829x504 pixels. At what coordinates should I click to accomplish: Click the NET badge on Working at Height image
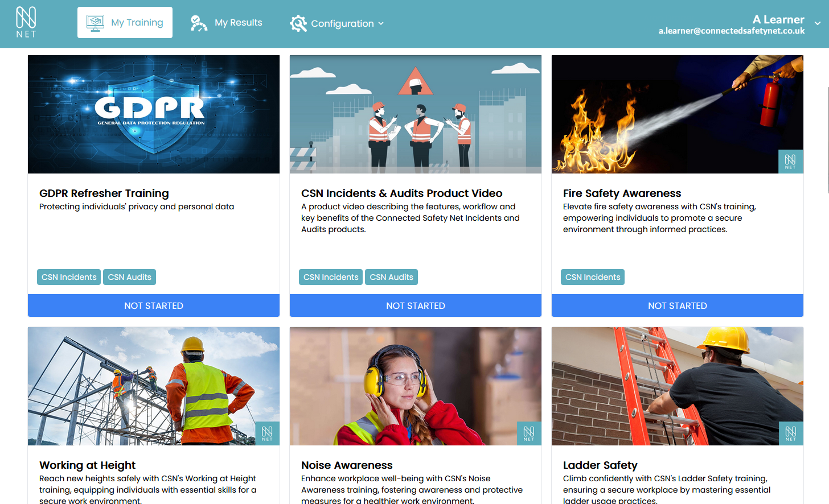[x=267, y=433]
